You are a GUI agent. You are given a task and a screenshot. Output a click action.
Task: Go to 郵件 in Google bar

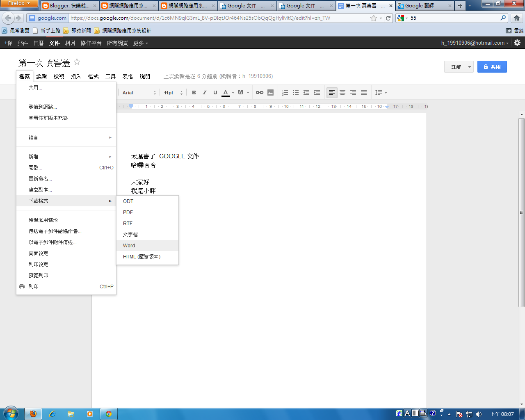click(23, 43)
